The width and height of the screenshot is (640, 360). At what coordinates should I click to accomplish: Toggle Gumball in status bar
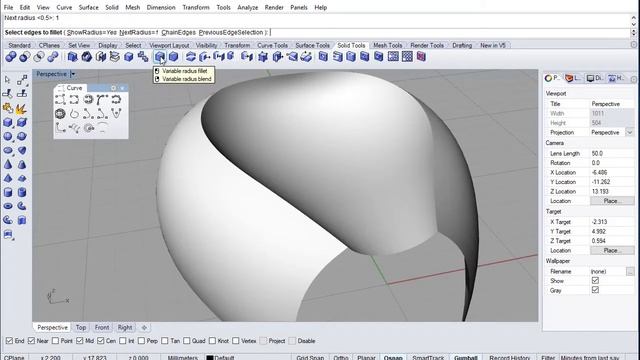coord(466,358)
